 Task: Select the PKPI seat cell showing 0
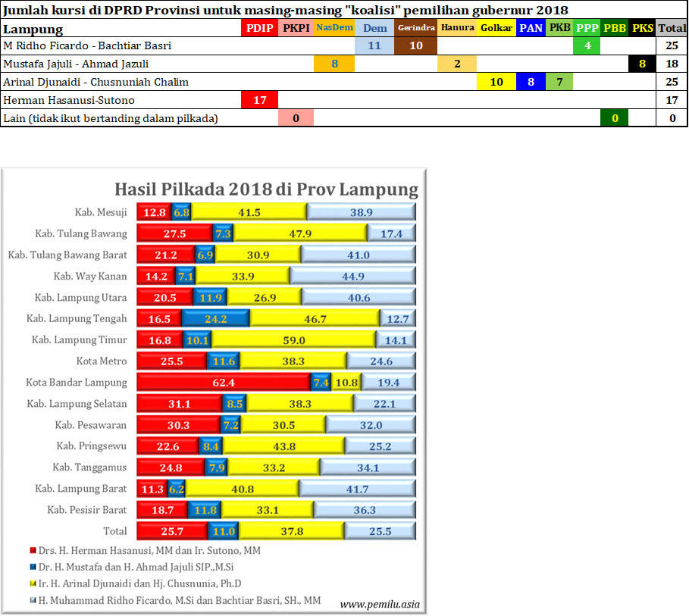tap(296, 118)
